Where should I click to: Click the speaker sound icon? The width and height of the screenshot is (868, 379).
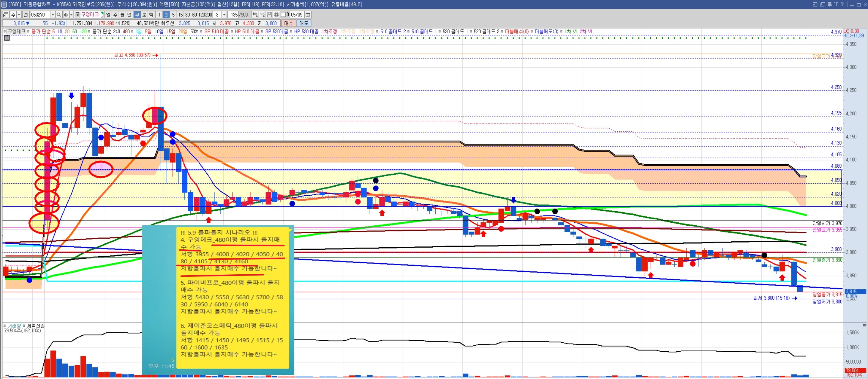[x=66, y=15]
